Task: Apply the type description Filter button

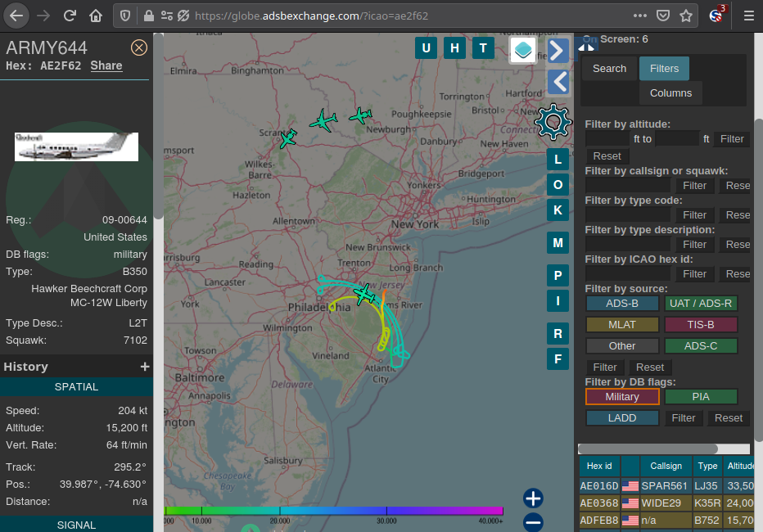Action: [x=694, y=245]
